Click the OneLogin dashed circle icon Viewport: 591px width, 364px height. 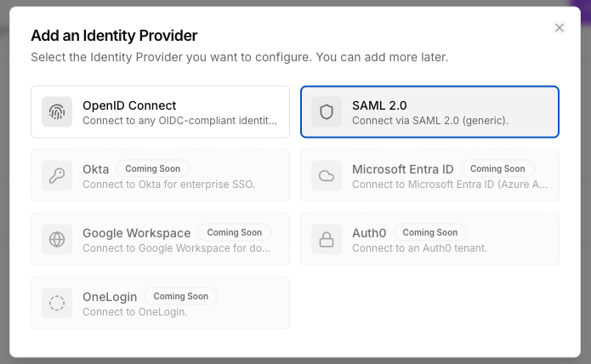[57, 303]
